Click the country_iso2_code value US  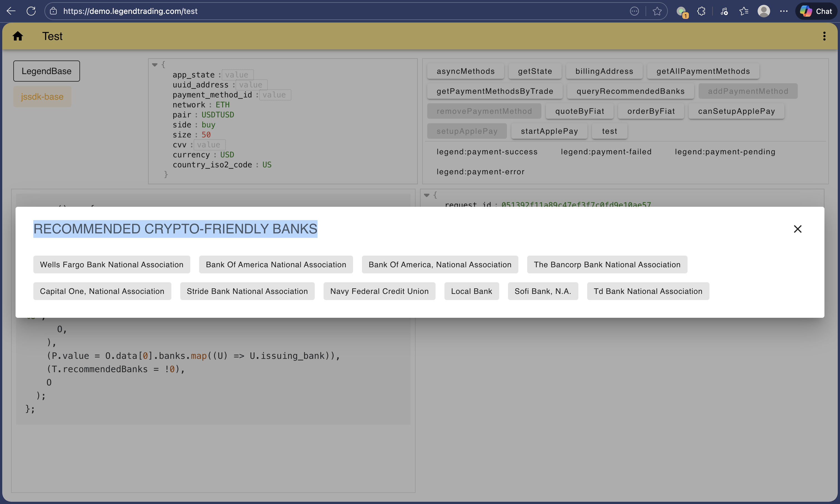[x=267, y=165]
